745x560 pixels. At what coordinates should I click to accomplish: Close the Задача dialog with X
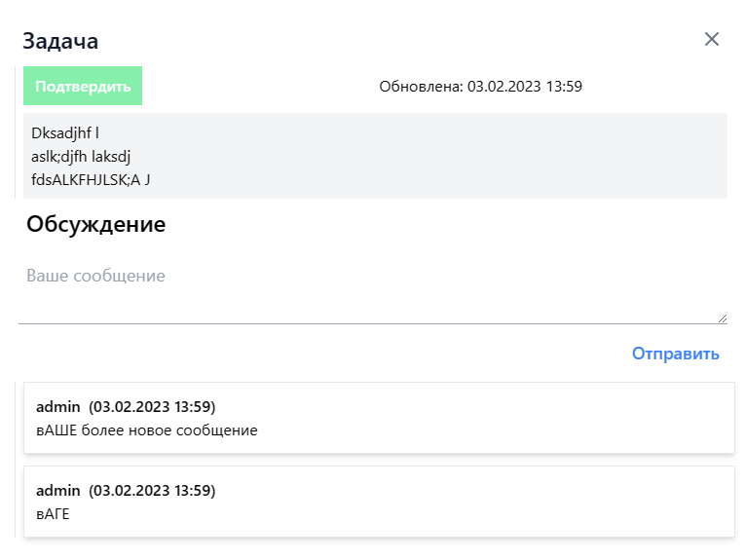point(712,39)
